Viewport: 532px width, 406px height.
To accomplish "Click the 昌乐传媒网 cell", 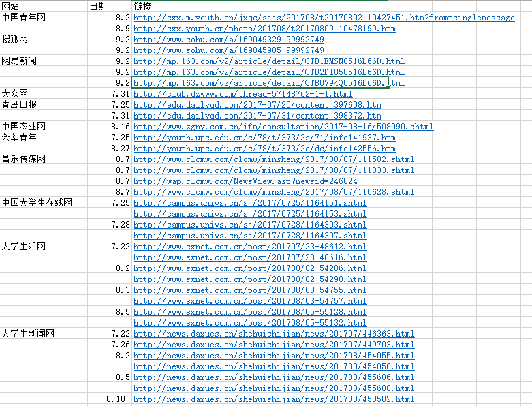I will [23, 159].
